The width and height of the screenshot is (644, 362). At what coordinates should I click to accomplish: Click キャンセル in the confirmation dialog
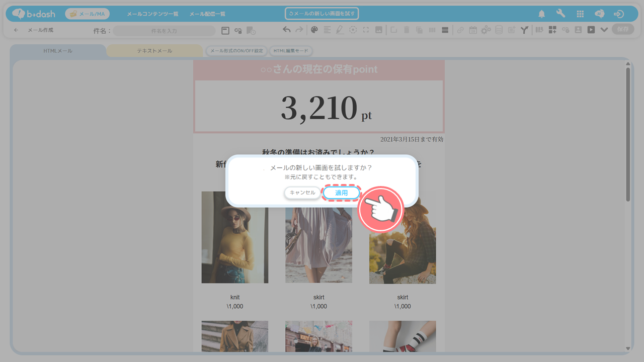click(302, 193)
